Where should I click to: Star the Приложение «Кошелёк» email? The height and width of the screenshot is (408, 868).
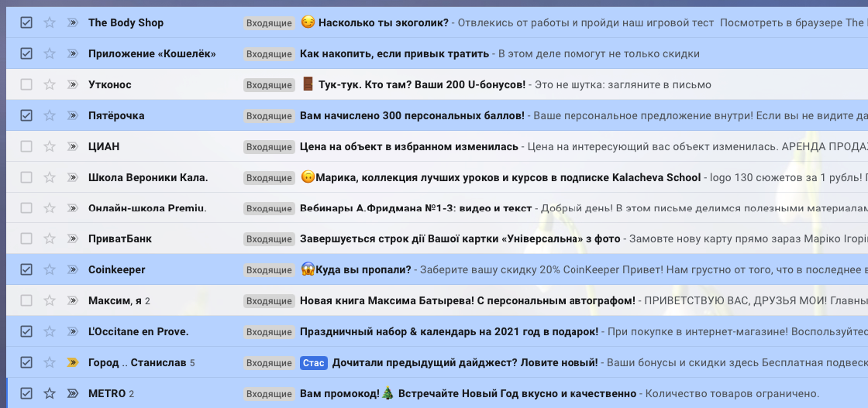tap(50, 53)
